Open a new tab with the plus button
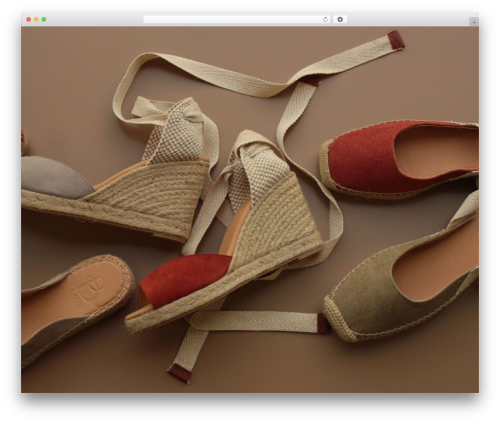The image size is (500, 423). coord(474,22)
